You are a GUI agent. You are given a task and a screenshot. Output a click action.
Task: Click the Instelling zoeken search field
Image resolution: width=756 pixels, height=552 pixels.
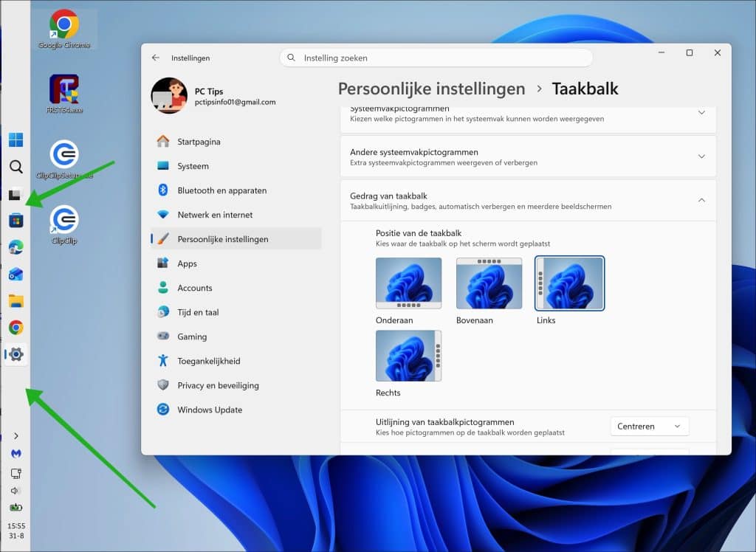[x=436, y=58]
